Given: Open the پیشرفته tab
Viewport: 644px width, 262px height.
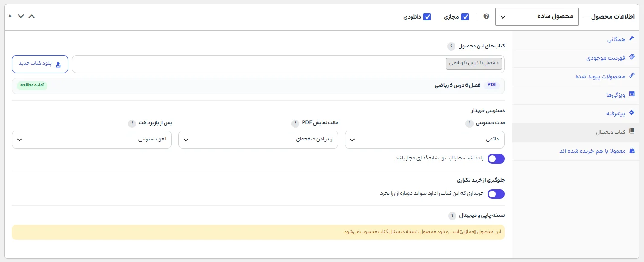Looking at the screenshot, I should 576,113.
